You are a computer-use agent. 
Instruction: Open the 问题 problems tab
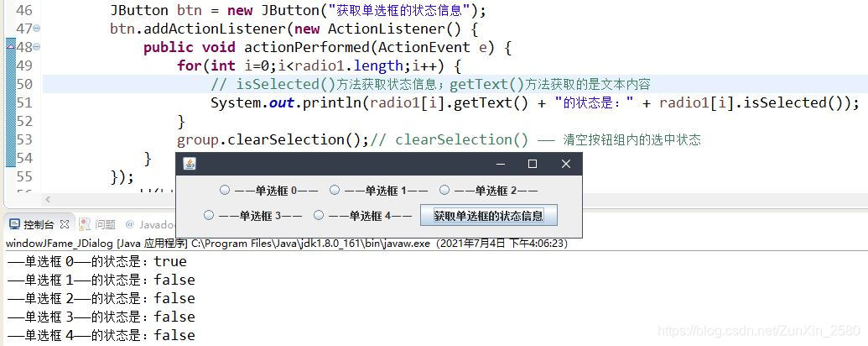click(x=105, y=224)
